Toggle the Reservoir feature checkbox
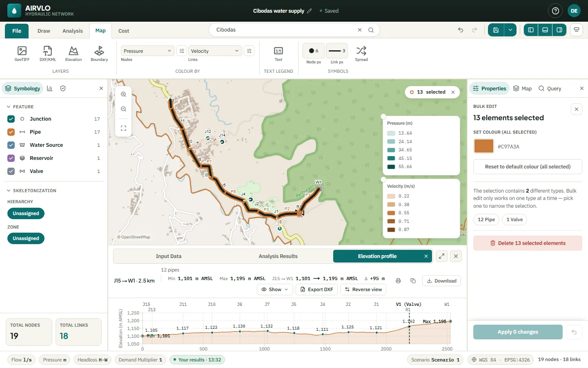Image resolution: width=588 pixels, height=368 pixels. tap(11, 158)
